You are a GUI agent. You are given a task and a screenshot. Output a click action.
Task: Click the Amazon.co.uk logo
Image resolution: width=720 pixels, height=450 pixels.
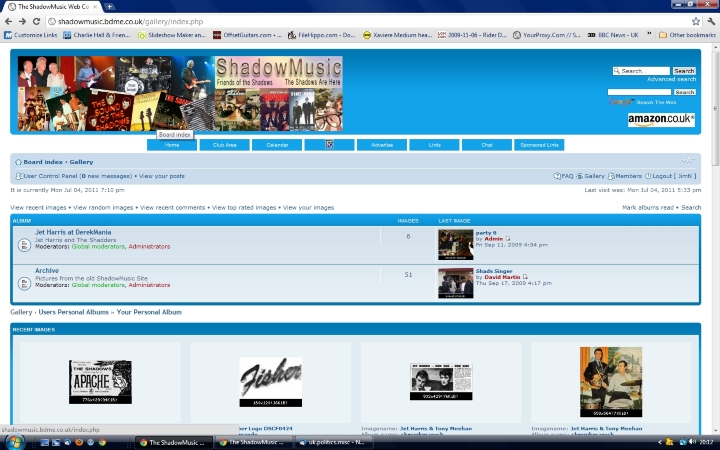[x=661, y=120]
